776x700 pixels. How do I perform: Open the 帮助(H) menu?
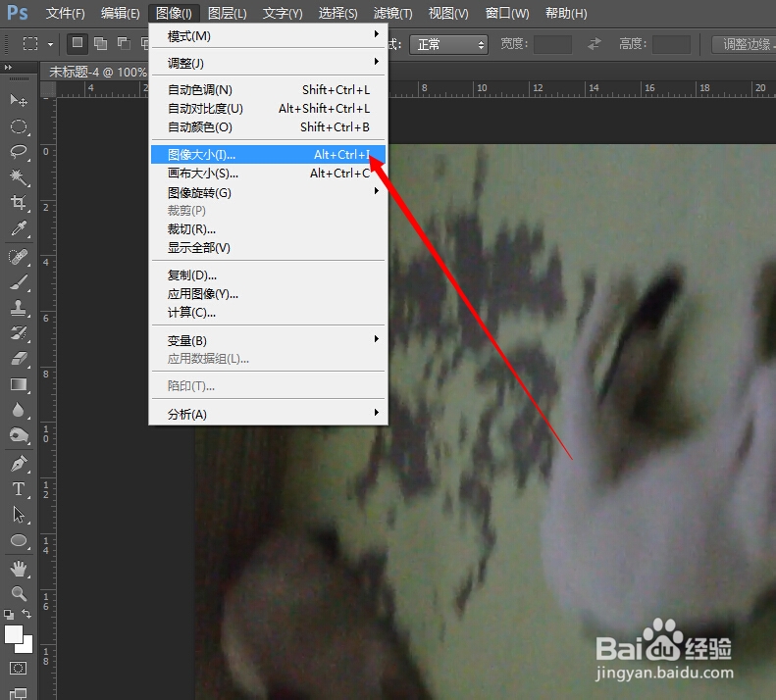(566, 14)
